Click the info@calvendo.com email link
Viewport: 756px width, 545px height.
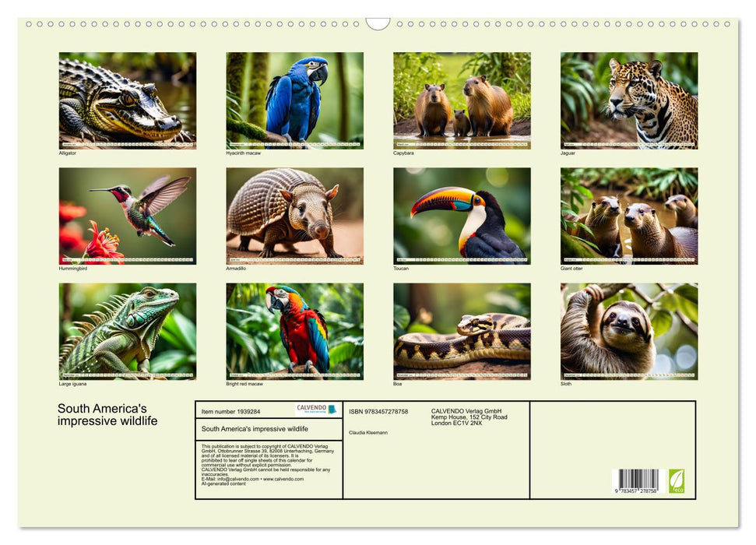pos(237,479)
